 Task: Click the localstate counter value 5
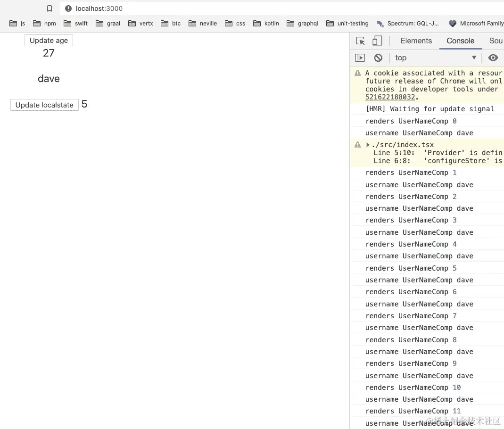point(84,104)
